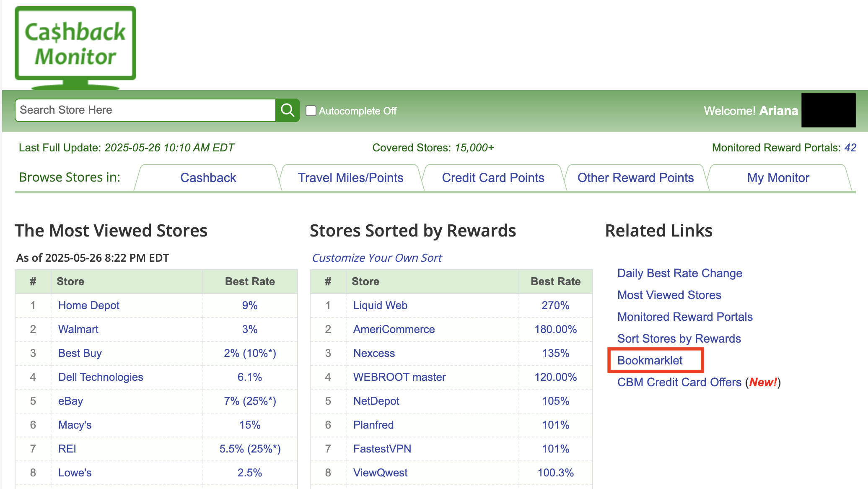
Task: Open the Home Depot store link
Action: [x=89, y=306]
